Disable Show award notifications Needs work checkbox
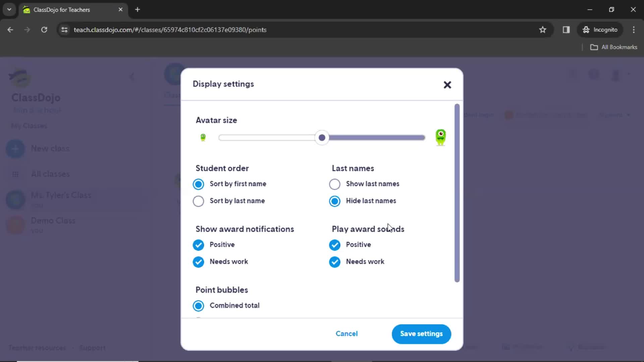Image resolution: width=644 pixels, height=362 pixels. coord(198,262)
